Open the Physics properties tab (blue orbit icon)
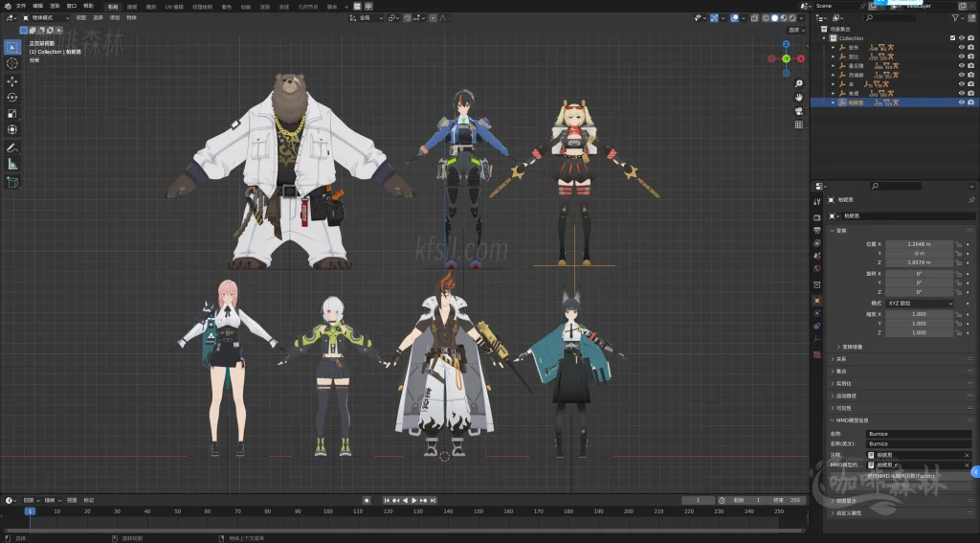This screenshot has width=980, height=543. point(817,313)
